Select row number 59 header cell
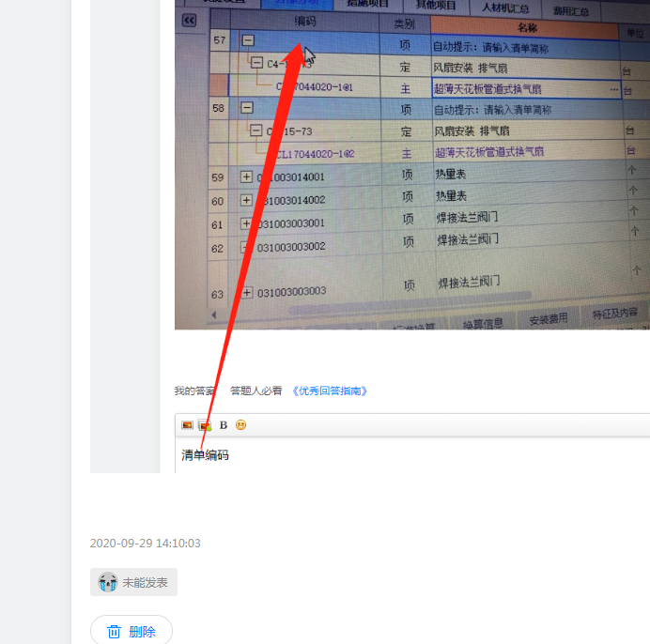The height and width of the screenshot is (644, 650). (x=218, y=177)
